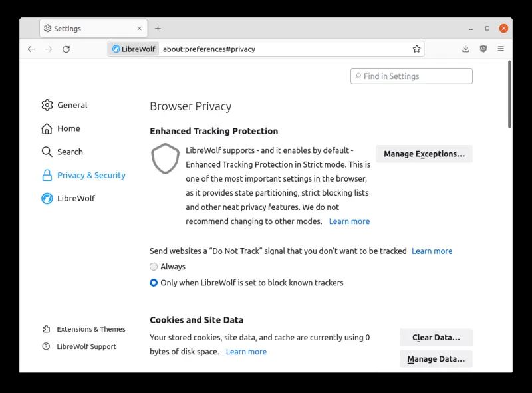Bookmark this page with the star icon
Screen dimensions: 532x393
417,49
